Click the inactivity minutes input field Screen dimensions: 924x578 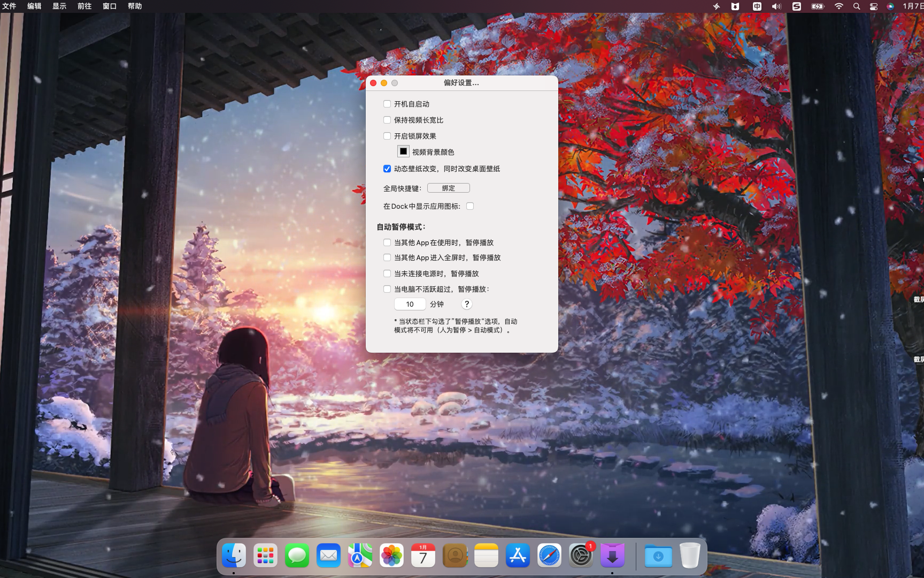tap(410, 304)
